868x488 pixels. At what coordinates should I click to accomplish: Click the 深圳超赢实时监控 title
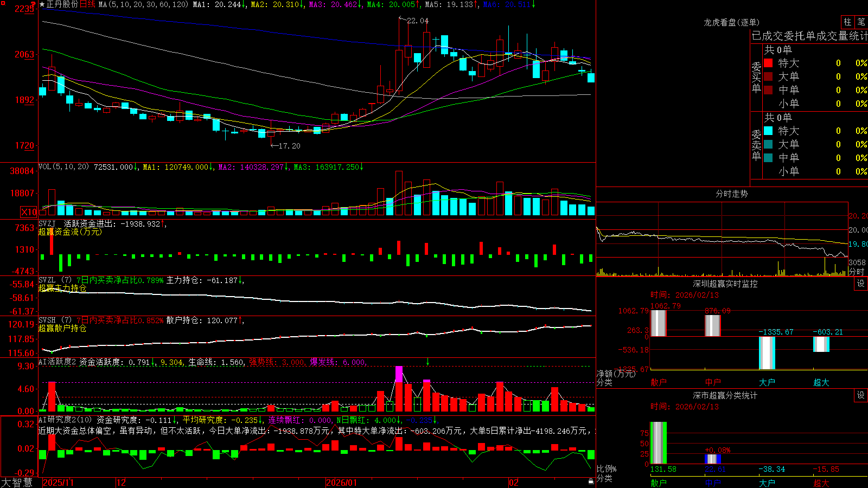(725, 284)
